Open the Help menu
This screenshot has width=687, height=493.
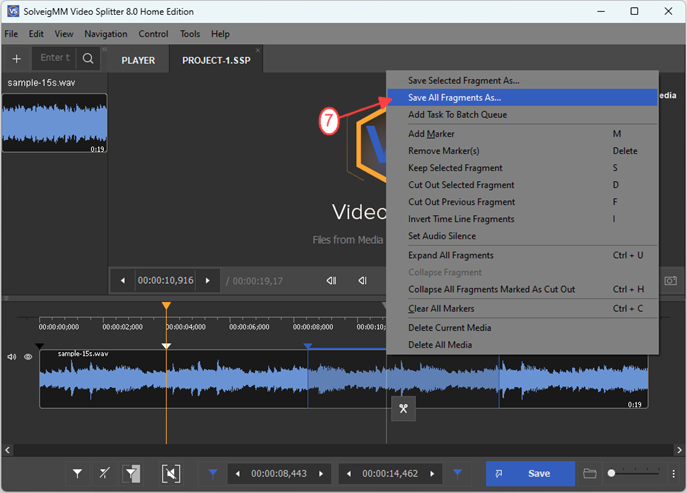point(220,34)
